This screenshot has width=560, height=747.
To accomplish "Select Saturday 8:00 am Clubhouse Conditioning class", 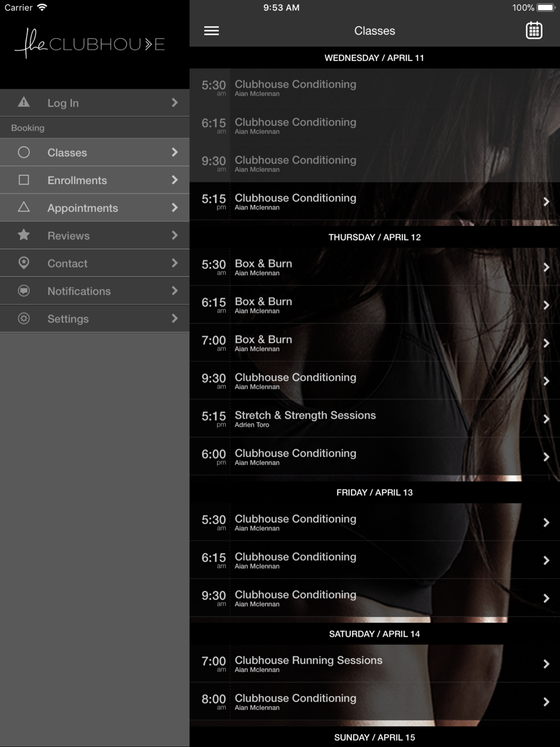I will tap(375, 702).
